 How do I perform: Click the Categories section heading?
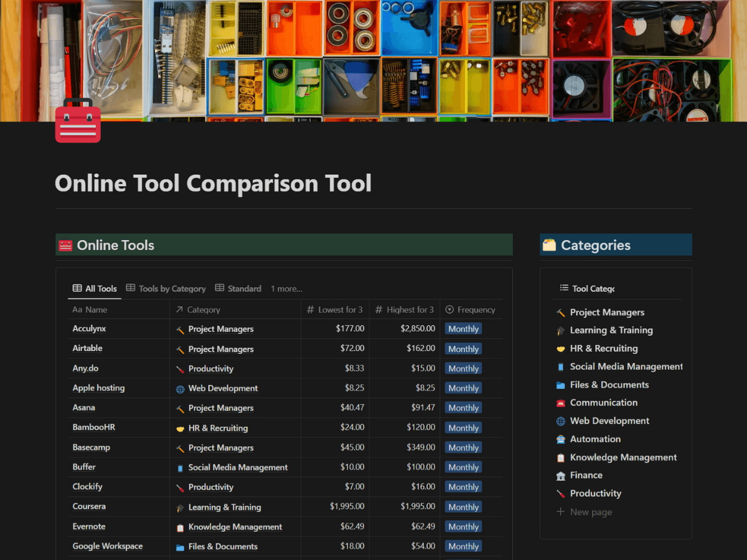tap(596, 245)
